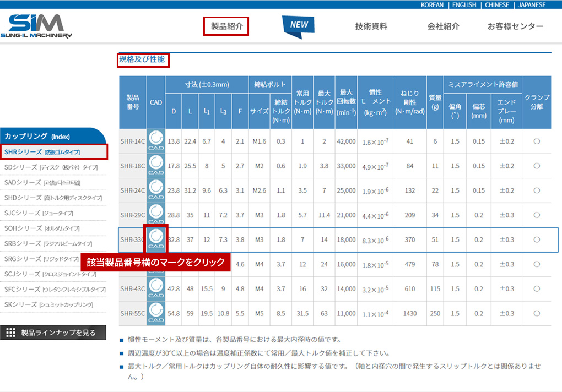Switch site language to ENGLISH

pos(465,5)
